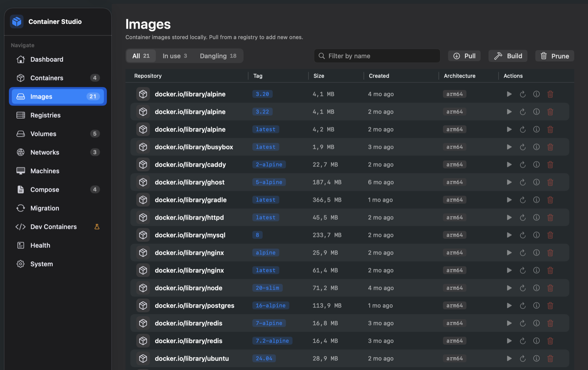Refresh the redis 7-alpine image

[523, 323]
